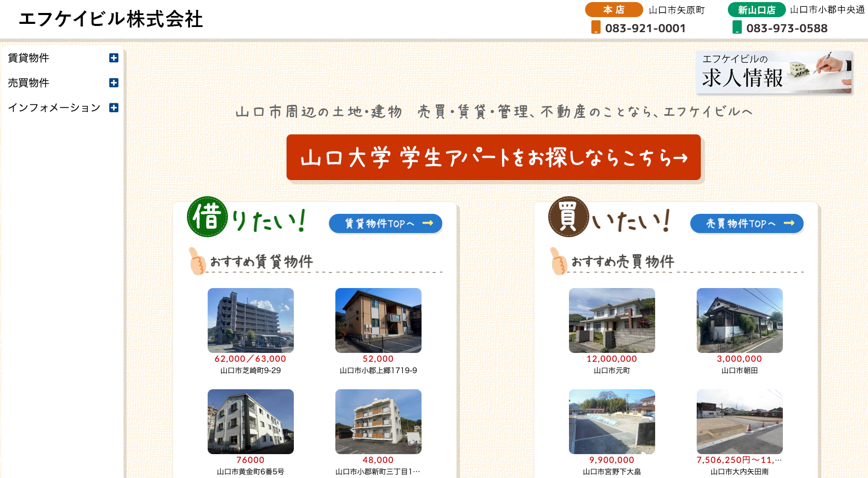
Task: Expand the 売買物件 menu with its plus icon
Action: point(114,83)
